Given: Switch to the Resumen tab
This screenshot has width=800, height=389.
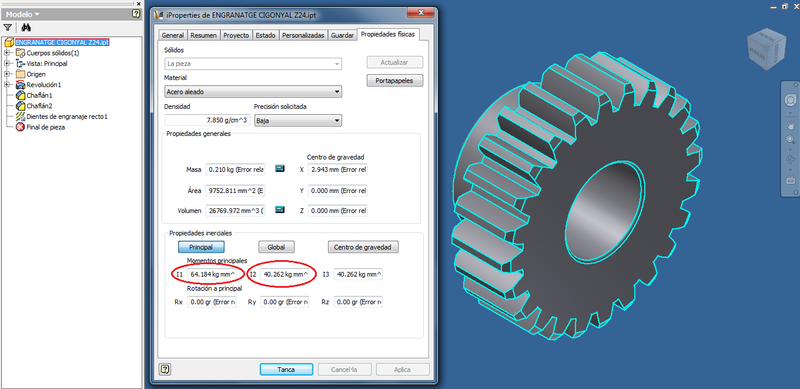Looking at the screenshot, I should click(x=204, y=35).
